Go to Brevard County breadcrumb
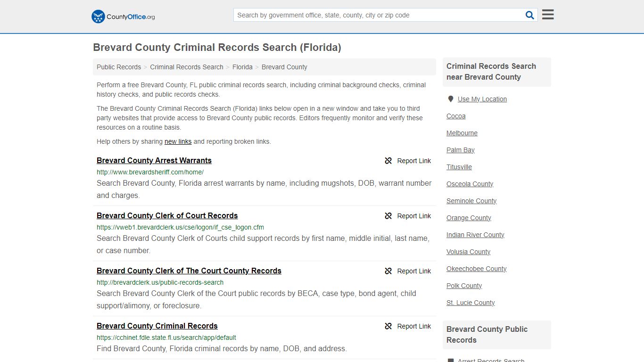Screen dimensions: 644x362 click(284, 67)
